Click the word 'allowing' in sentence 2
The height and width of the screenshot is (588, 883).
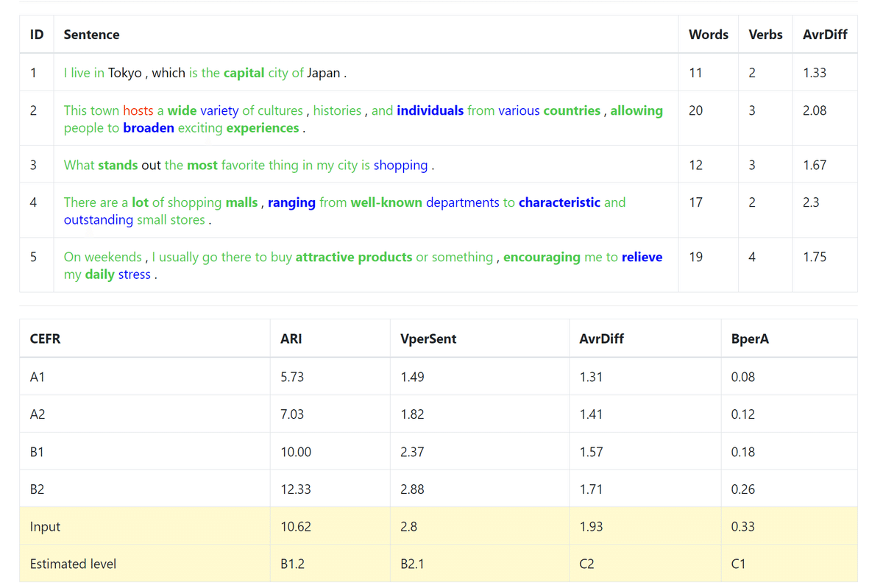(x=636, y=110)
